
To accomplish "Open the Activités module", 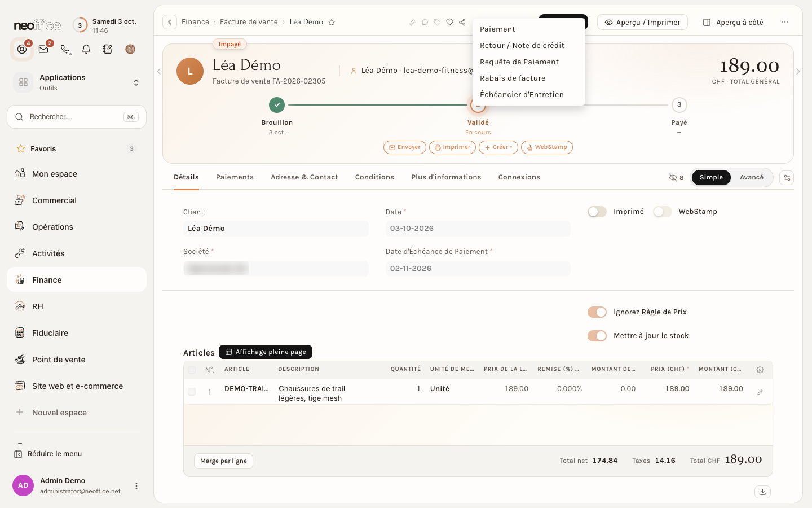I will (77, 253).
